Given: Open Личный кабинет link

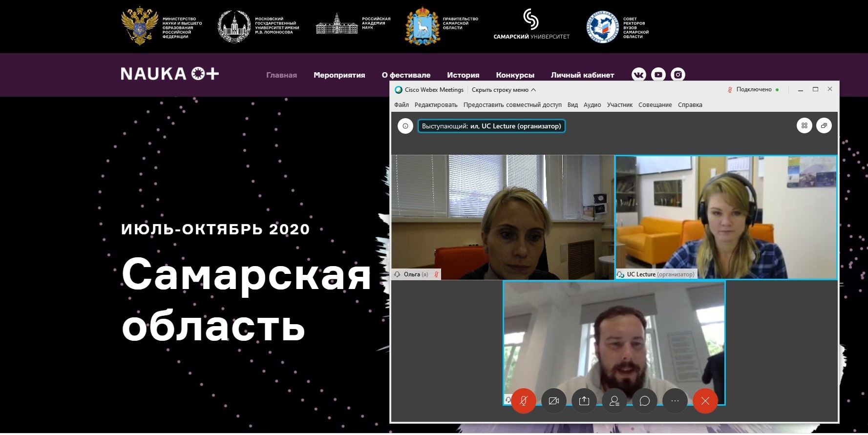Looking at the screenshot, I should 582,75.
